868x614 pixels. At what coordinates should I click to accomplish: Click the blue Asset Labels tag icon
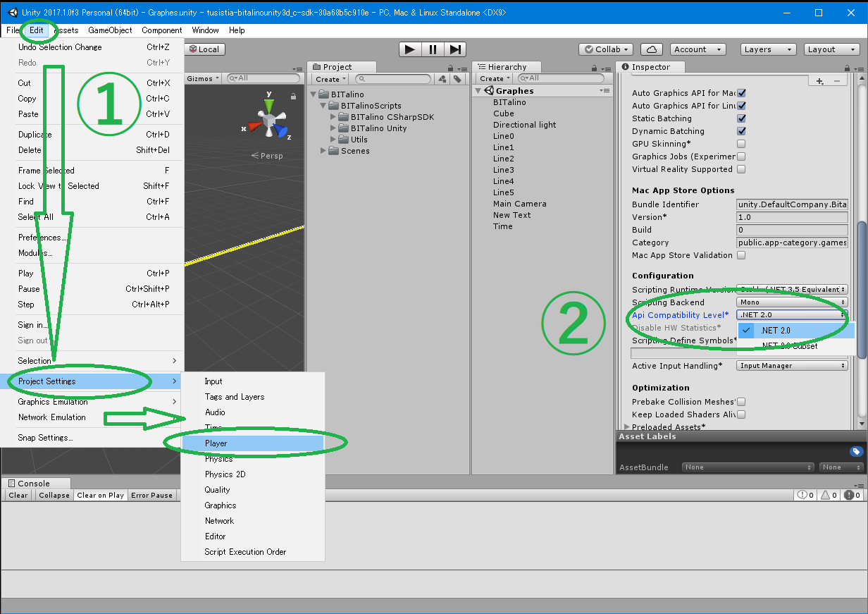(855, 451)
